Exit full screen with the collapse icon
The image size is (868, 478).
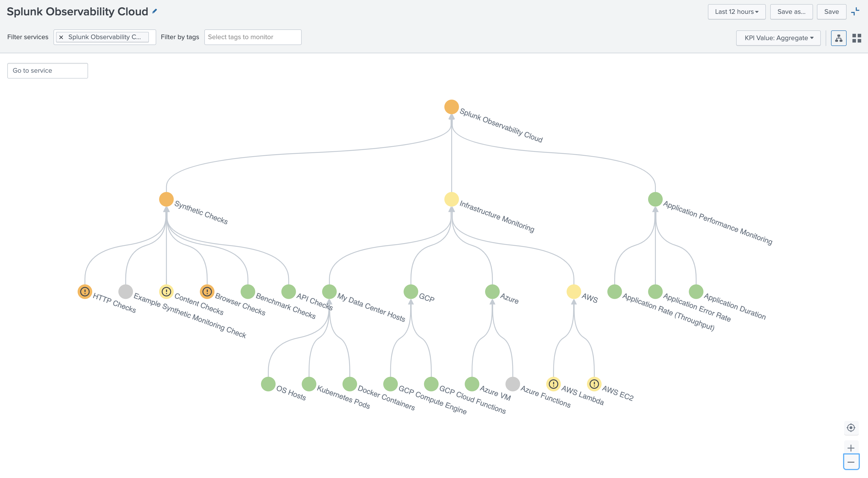coord(855,11)
